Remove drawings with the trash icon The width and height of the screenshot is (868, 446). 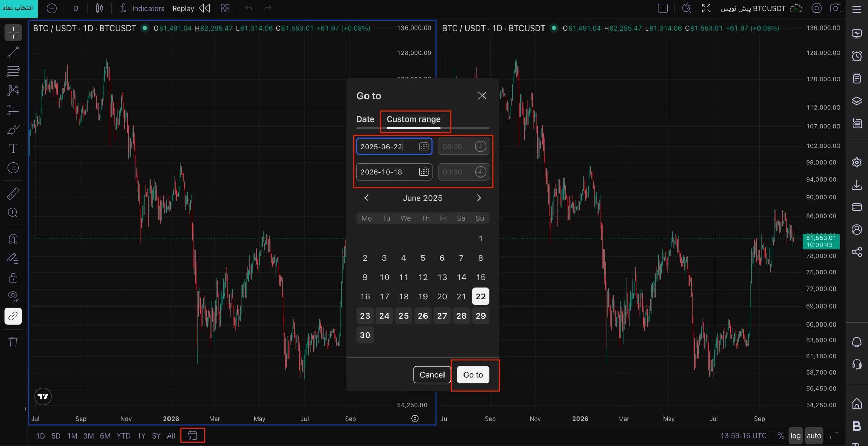pyautogui.click(x=13, y=342)
